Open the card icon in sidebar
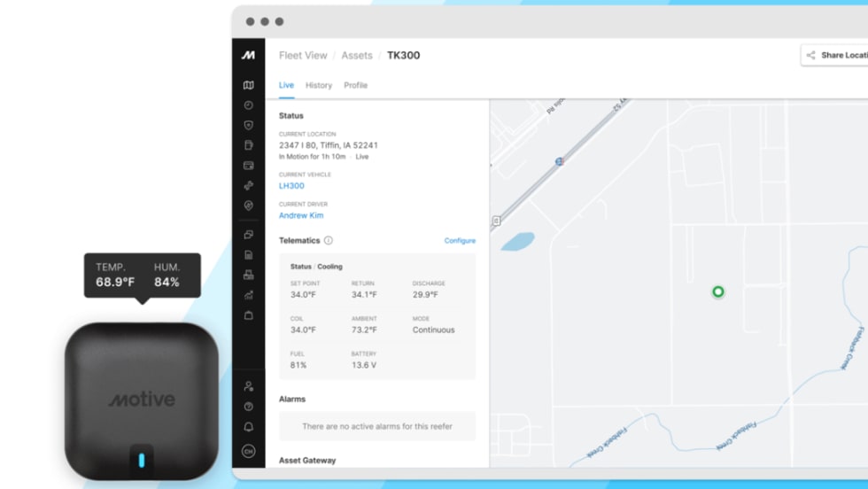 click(249, 166)
